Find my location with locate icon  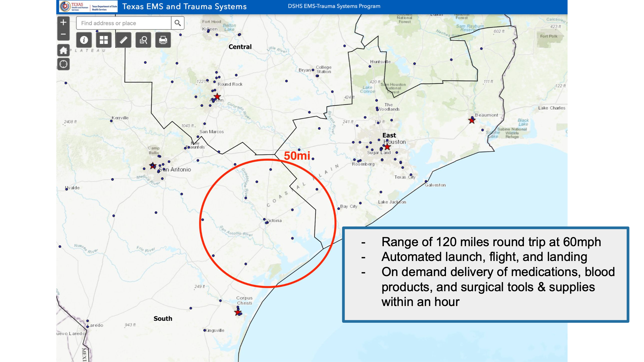63,64
